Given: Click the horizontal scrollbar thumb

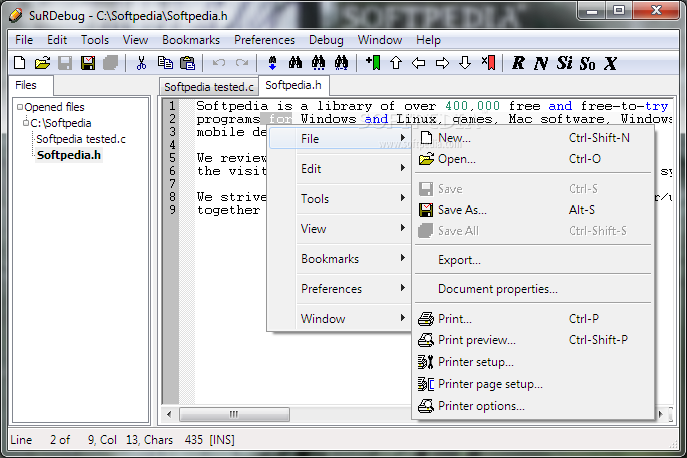Looking at the screenshot, I should [x=234, y=414].
